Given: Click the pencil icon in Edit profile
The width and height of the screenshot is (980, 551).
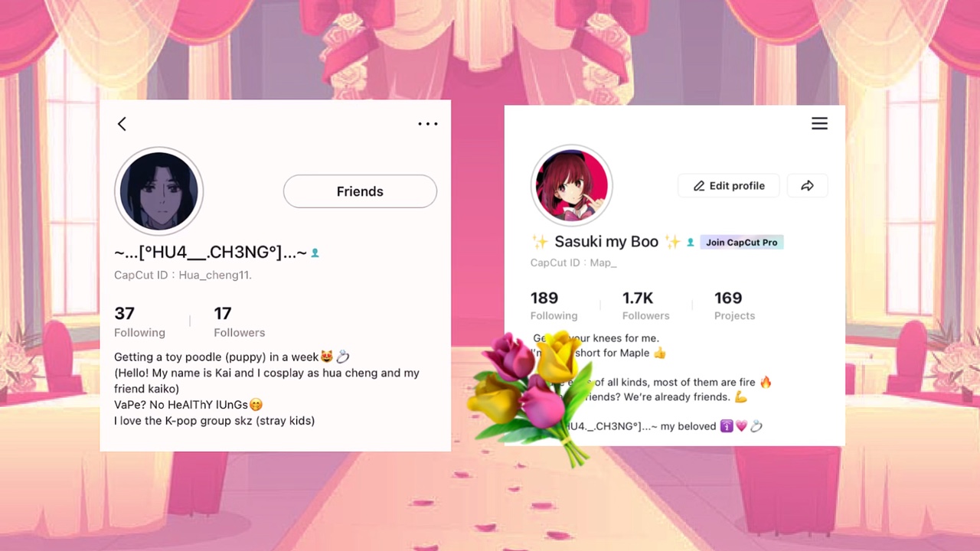Looking at the screenshot, I should [x=698, y=186].
